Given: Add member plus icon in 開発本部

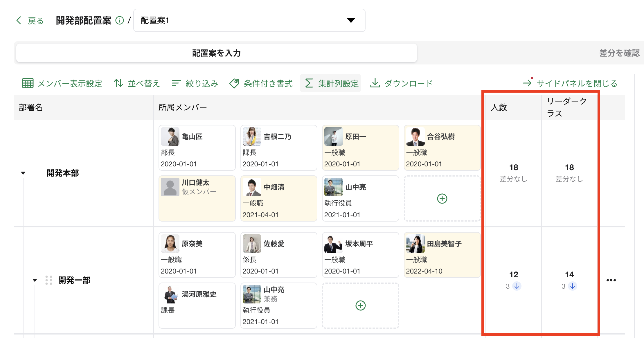Looking at the screenshot, I should [x=442, y=199].
